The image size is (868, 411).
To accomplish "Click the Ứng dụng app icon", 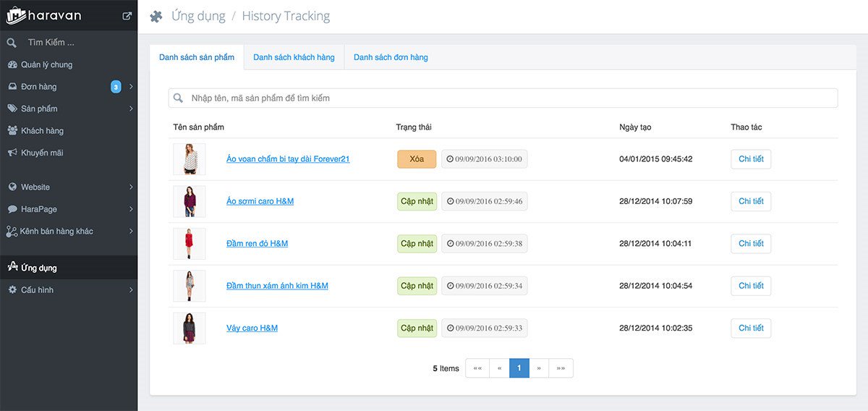I will (x=12, y=267).
